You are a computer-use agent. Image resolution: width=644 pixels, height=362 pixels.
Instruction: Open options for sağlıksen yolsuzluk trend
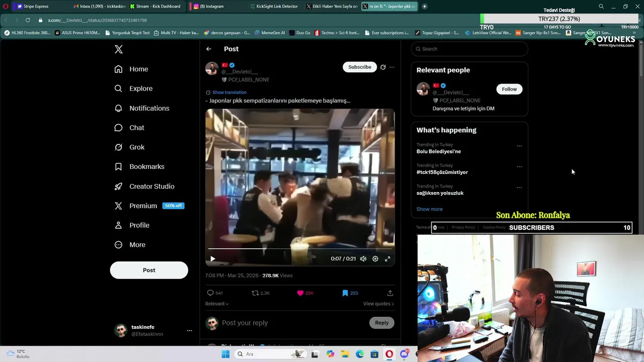[x=519, y=188]
